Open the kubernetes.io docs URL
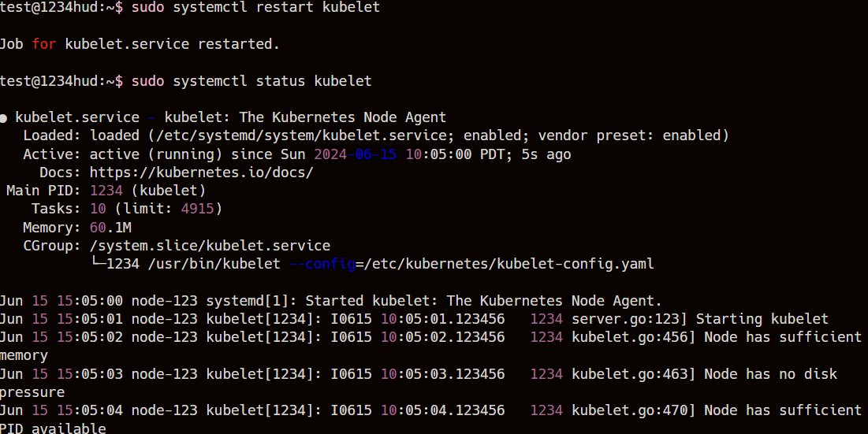Screen dimensions: 868x434 201,172
